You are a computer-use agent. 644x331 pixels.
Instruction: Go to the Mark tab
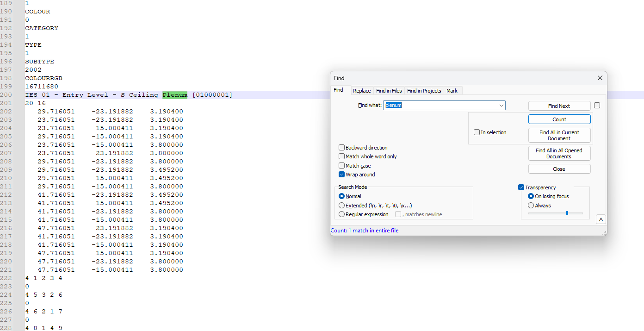[452, 91]
